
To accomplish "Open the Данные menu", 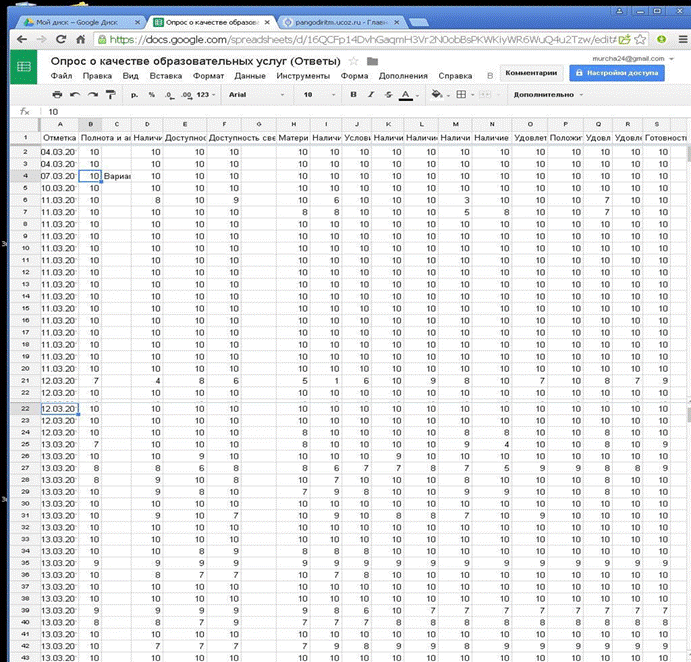I will pos(250,76).
